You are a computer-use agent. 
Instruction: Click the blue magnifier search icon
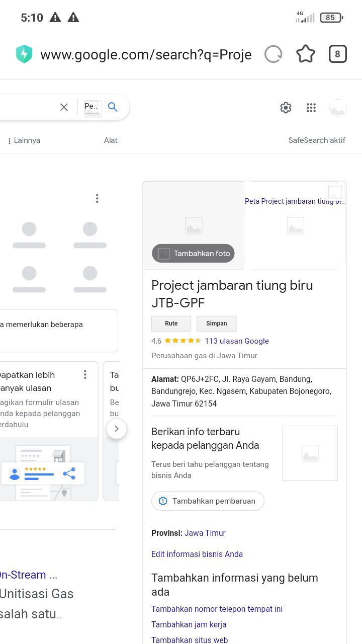click(x=113, y=107)
